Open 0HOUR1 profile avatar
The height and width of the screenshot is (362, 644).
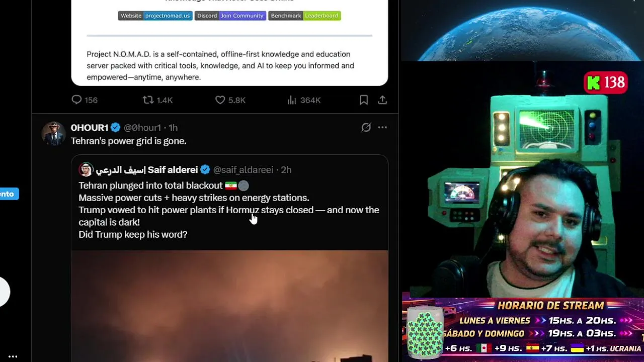tap(53, 133)
